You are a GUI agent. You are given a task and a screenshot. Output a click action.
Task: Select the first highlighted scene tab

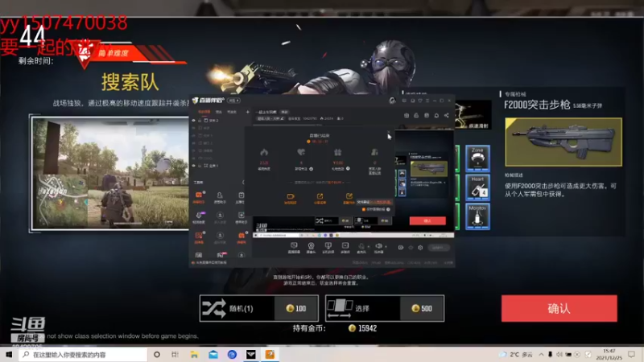point(204,112)
